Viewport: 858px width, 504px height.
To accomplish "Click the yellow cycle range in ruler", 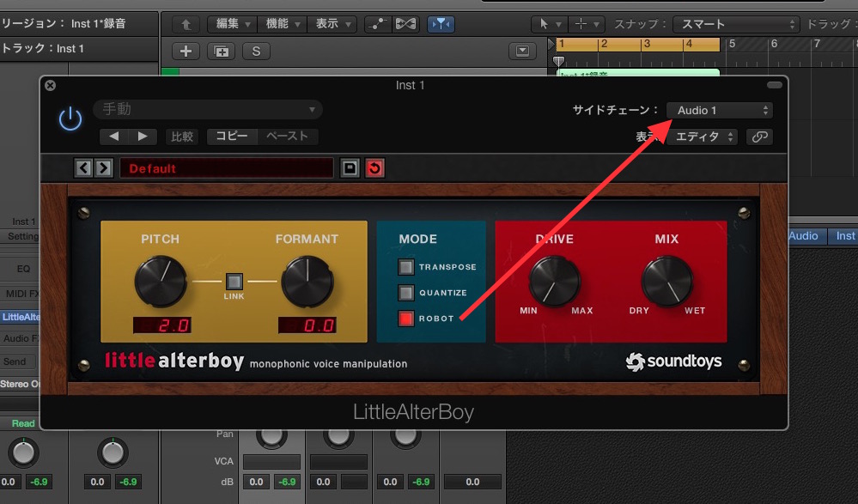I will point(637,45).
